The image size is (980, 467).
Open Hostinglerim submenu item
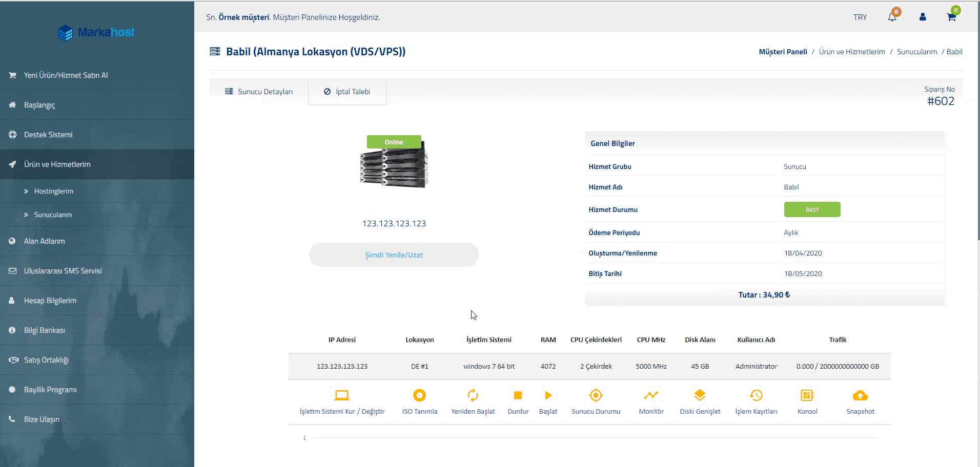(53, 191)
